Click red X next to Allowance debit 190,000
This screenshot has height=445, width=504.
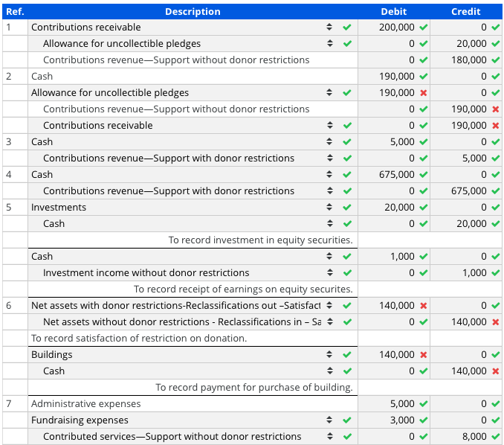pos(423,93)
